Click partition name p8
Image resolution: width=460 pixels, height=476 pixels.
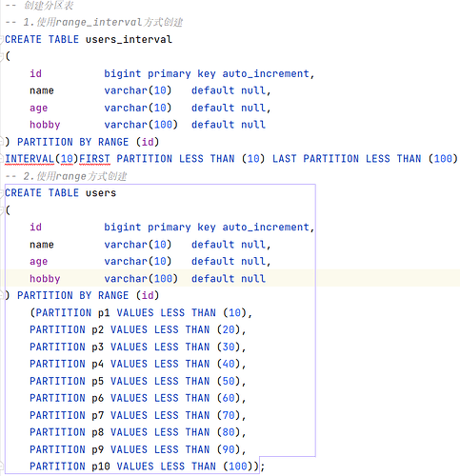pyautogui.click(x=98, y=432)
